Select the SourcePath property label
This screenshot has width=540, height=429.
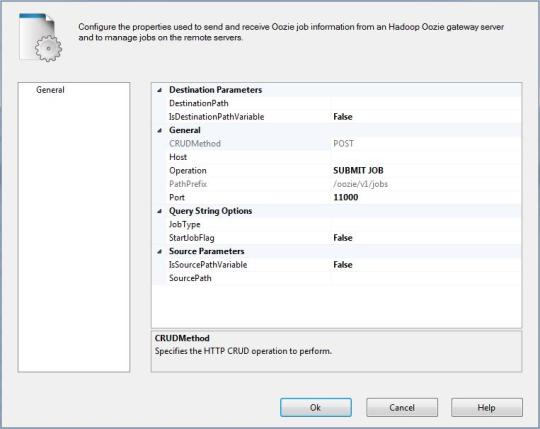[x=190, y=278]
